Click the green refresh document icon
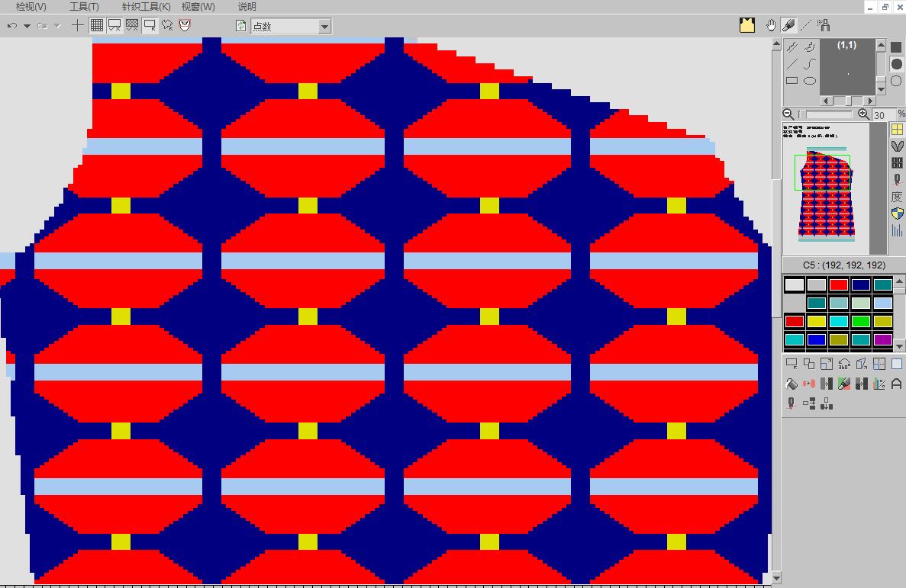 (x=241, y=26)
